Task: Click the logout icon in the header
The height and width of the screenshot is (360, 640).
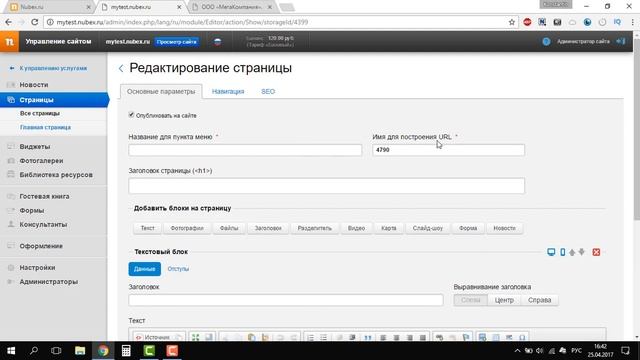Action: coord(621,41)
